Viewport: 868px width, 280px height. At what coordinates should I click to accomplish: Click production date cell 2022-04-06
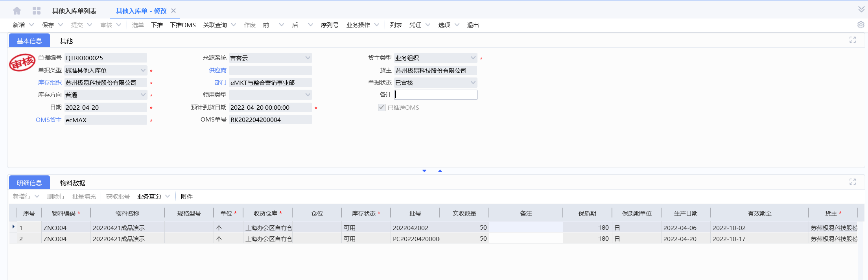point(686,227)
